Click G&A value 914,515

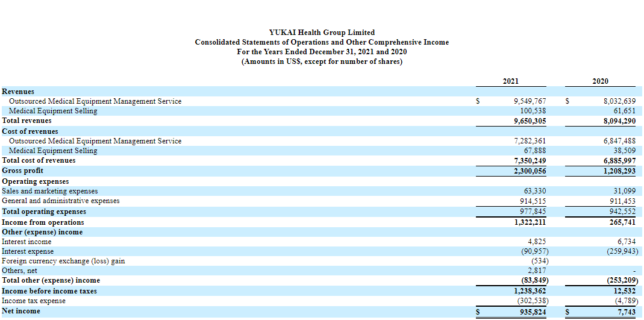(533, 201)
